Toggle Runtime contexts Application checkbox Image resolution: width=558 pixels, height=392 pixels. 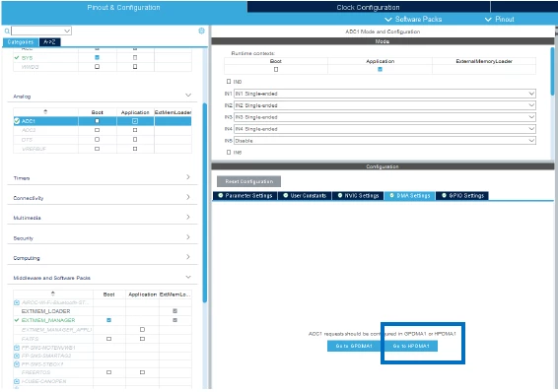[380, 69]
